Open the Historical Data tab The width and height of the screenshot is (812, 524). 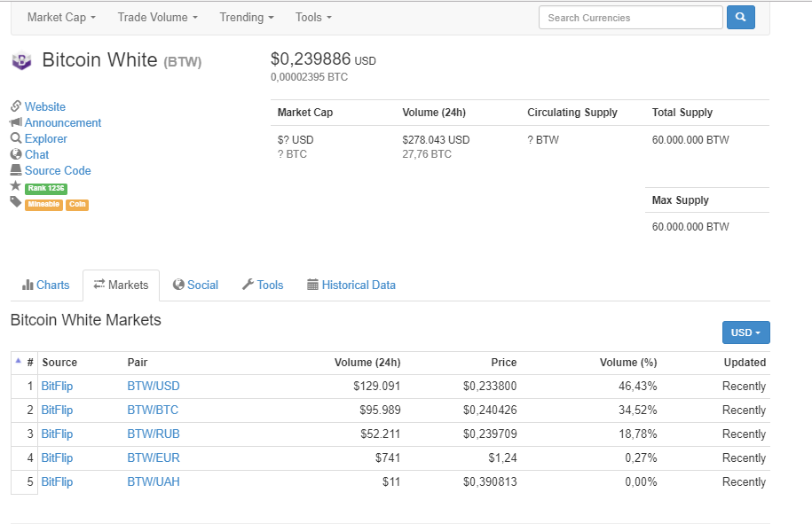pyautogui.click(x=351, y=285)
